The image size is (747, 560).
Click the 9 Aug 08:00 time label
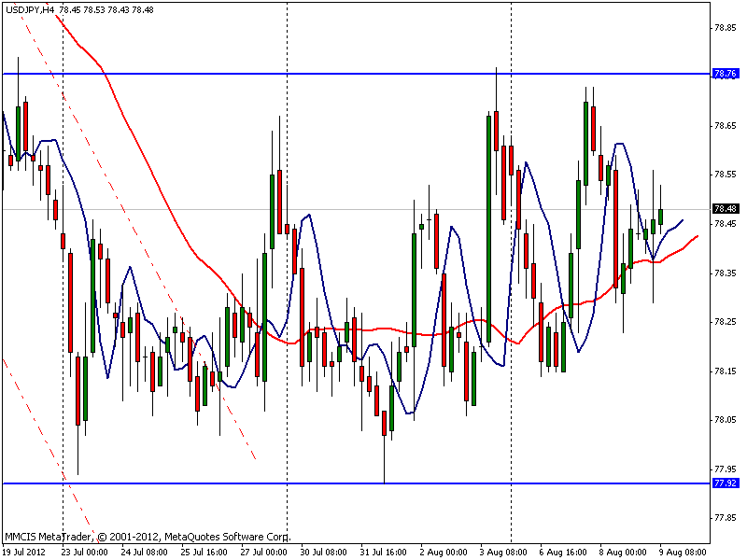tap(683, 552)
